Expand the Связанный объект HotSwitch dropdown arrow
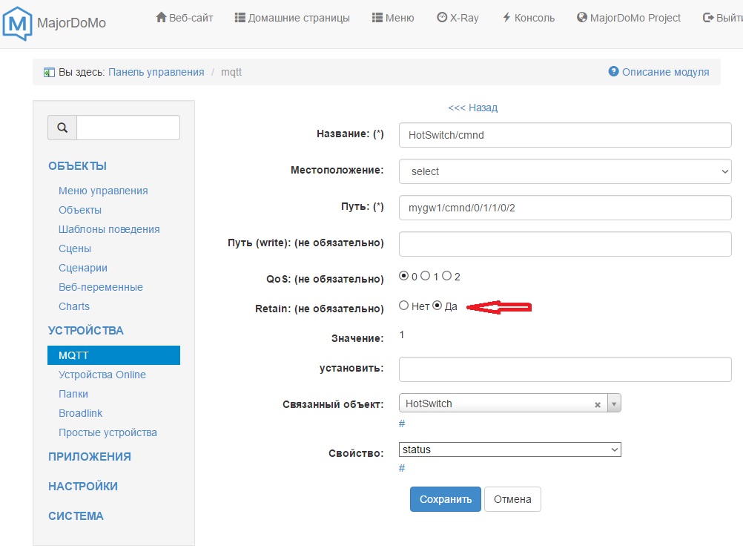743x560 pixels. pyautogui.click(x=613, y=403)
